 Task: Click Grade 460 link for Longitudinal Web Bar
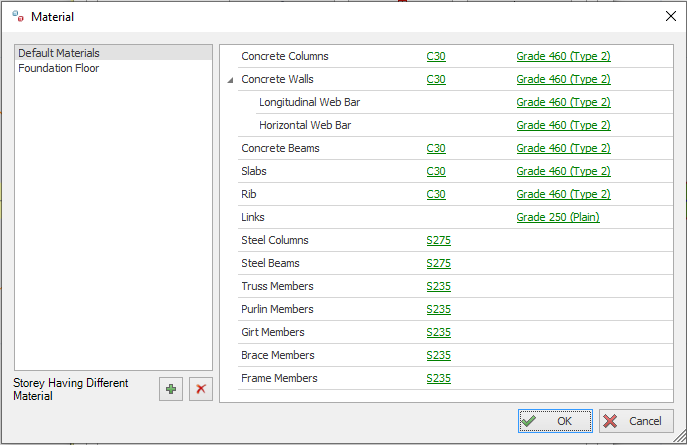click(563, 103)
